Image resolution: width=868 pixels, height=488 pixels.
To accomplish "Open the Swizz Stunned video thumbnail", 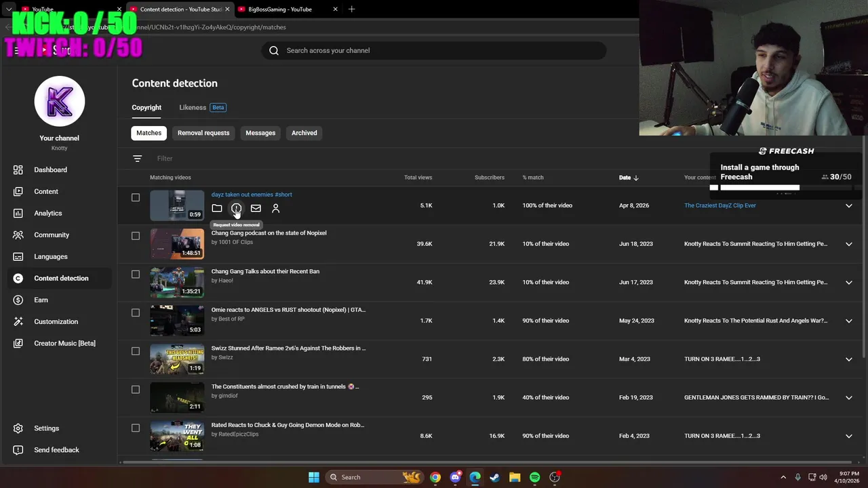I will point(177,359).
